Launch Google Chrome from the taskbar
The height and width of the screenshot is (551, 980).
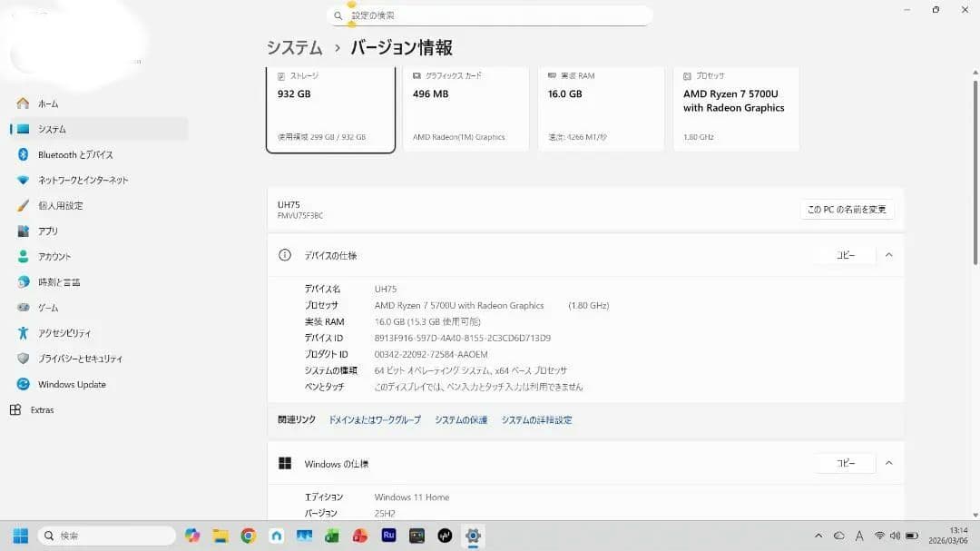248,536
